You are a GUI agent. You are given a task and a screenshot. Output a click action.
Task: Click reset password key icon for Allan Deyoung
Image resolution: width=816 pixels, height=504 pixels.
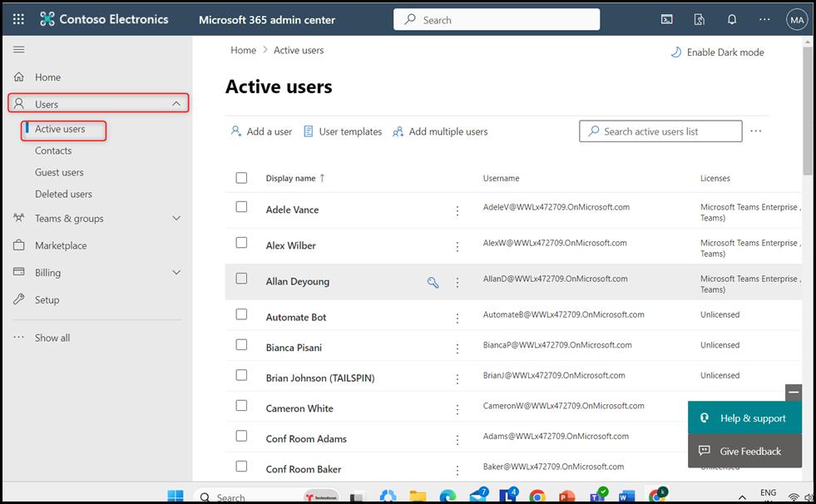point(433,283)
